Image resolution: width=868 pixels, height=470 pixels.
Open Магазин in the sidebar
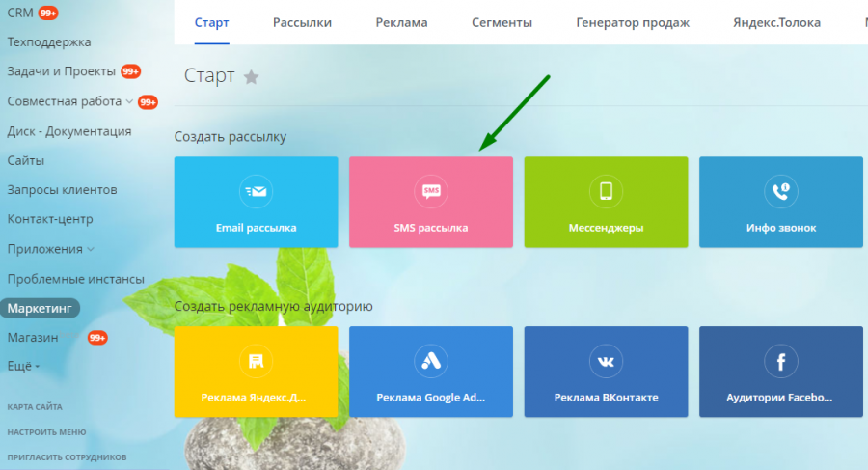click(x=33, y=338)
